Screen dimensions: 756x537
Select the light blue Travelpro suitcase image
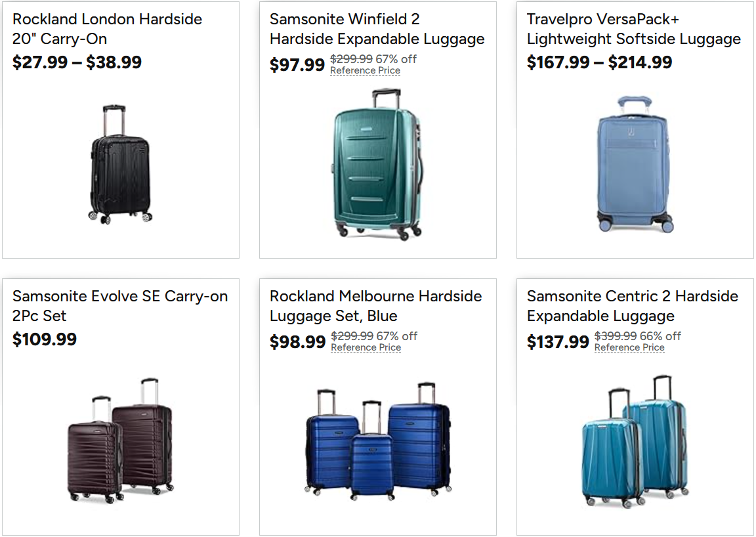(x=635, y=164)
